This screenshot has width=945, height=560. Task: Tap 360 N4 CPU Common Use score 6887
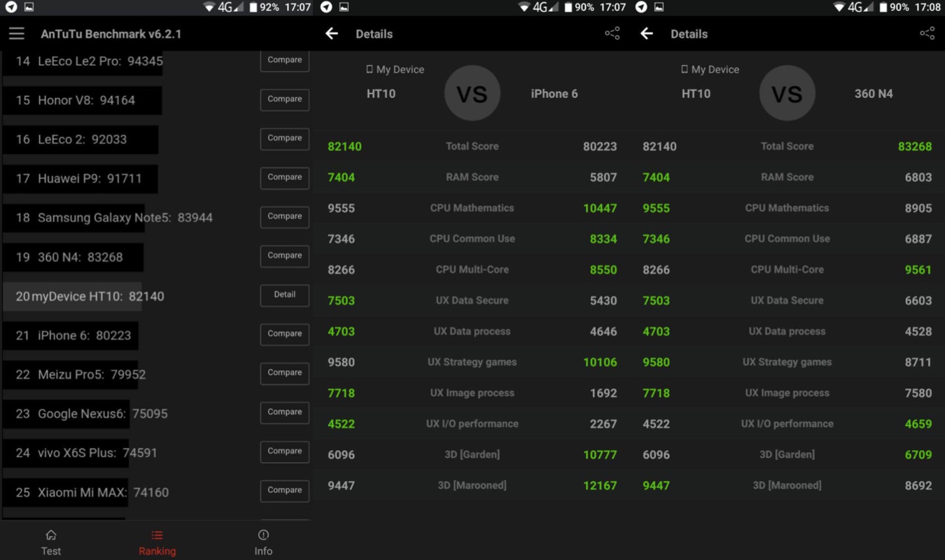pos(918,239)
